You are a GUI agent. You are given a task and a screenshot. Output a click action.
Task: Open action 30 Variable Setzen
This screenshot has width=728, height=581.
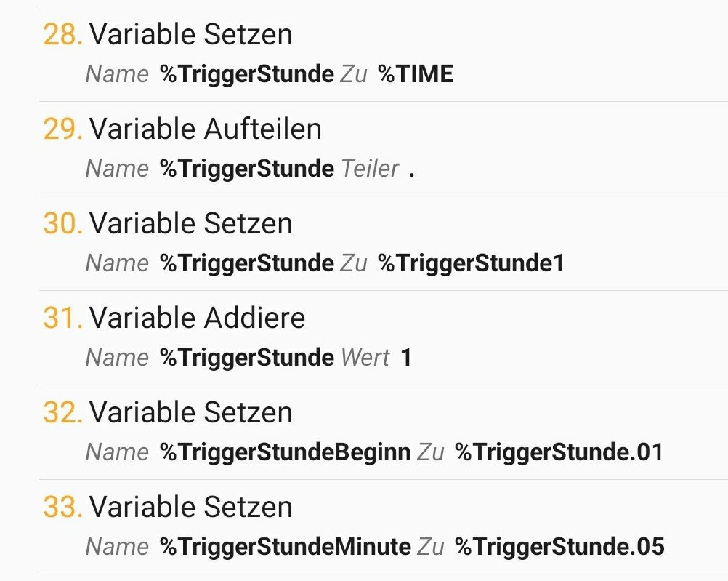tap(384, 244)
